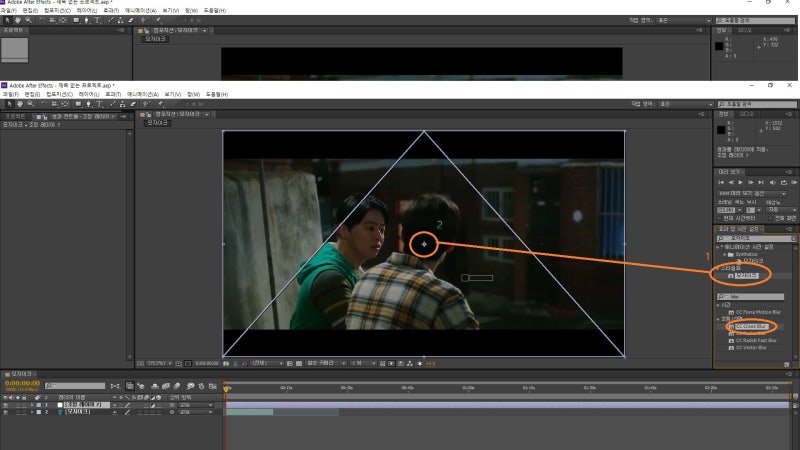
Task: Click the snapshot camera icon in viewer
Action: [x=226, y=363]
